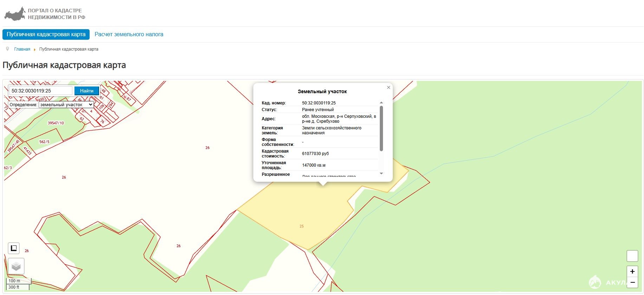The height and width of the screenshot is (295, 644).
Task: Activate the measurement ruler tool
Action: tap(14, 248)
